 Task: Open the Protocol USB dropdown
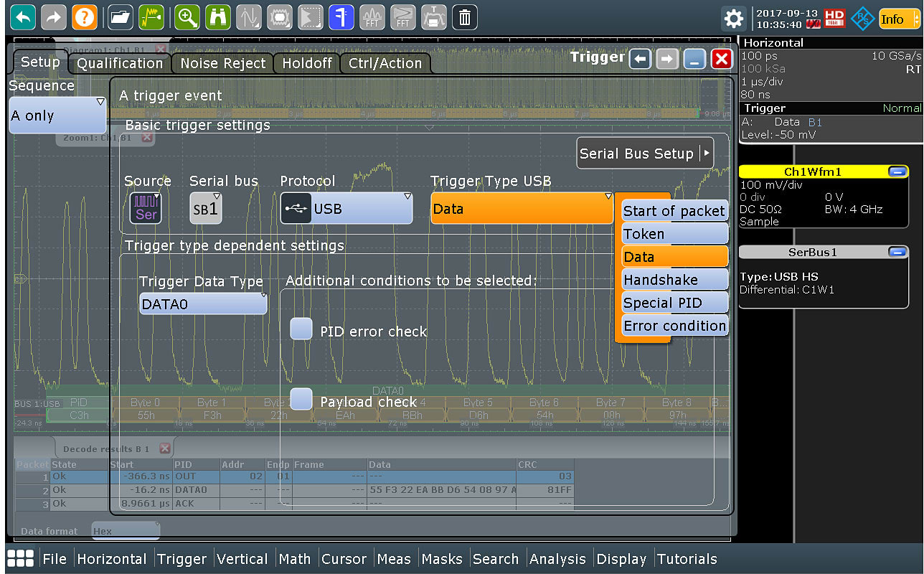coord(346,208)
